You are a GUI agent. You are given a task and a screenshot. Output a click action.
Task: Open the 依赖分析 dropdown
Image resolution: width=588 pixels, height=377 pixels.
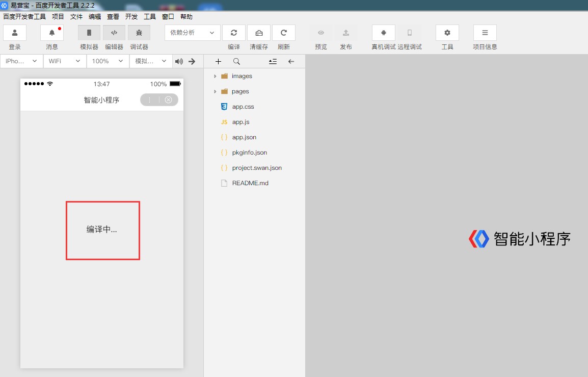pos(193,33)
